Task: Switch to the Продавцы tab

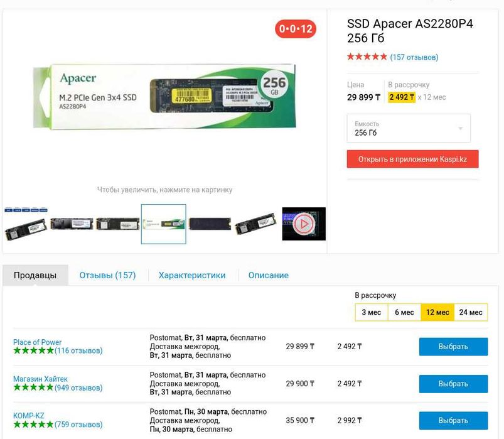Action: 35,275
